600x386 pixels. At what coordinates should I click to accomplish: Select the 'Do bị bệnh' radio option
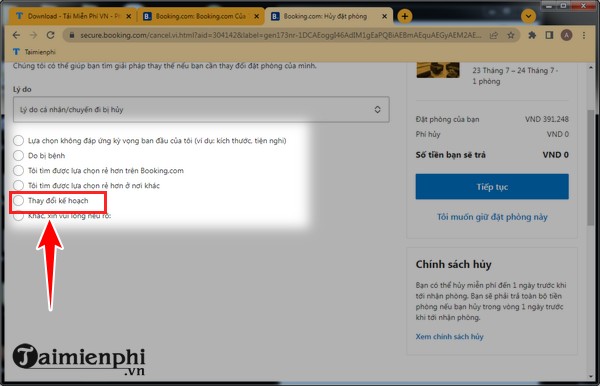pos(18,155)
